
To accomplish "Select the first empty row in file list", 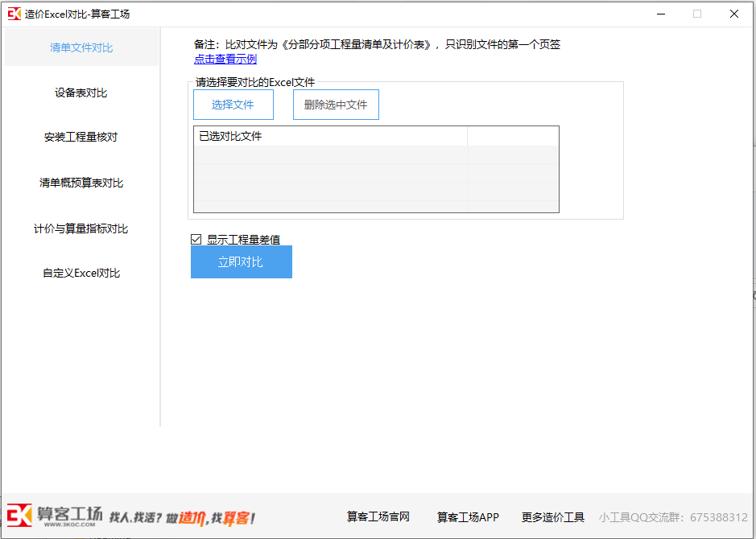I will (x=330, y=154).
